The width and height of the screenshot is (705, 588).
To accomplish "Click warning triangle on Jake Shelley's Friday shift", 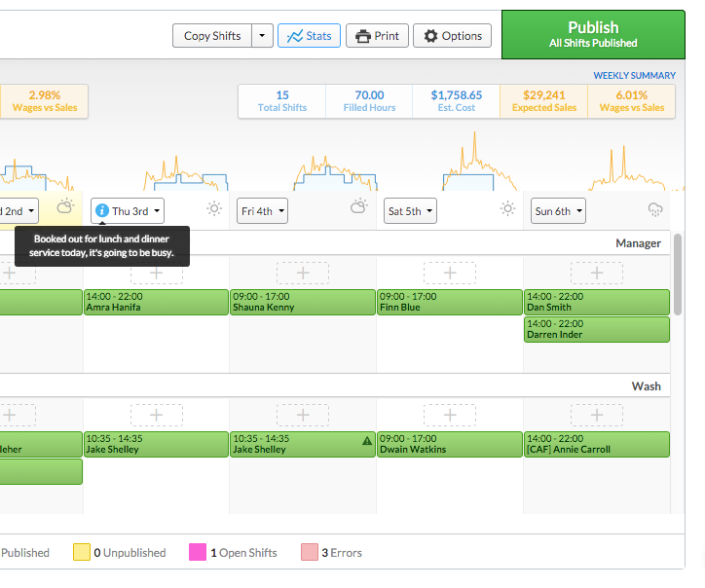I will click(367, 441).
